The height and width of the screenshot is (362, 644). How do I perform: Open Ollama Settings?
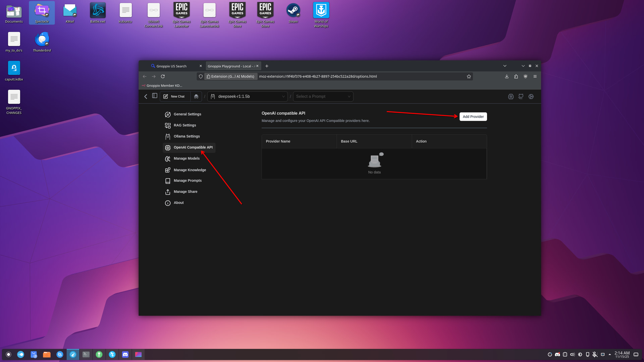pyautogui.click(x=186, y=136)
